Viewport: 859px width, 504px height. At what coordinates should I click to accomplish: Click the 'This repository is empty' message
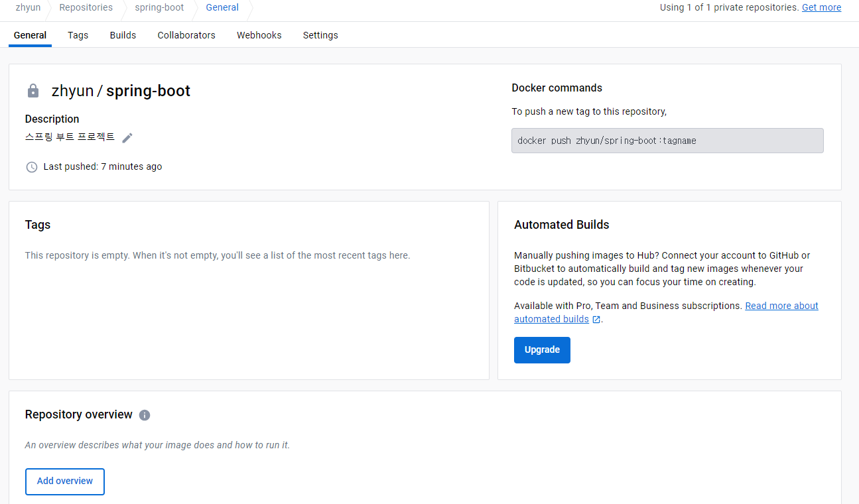[x=218, y=255]
